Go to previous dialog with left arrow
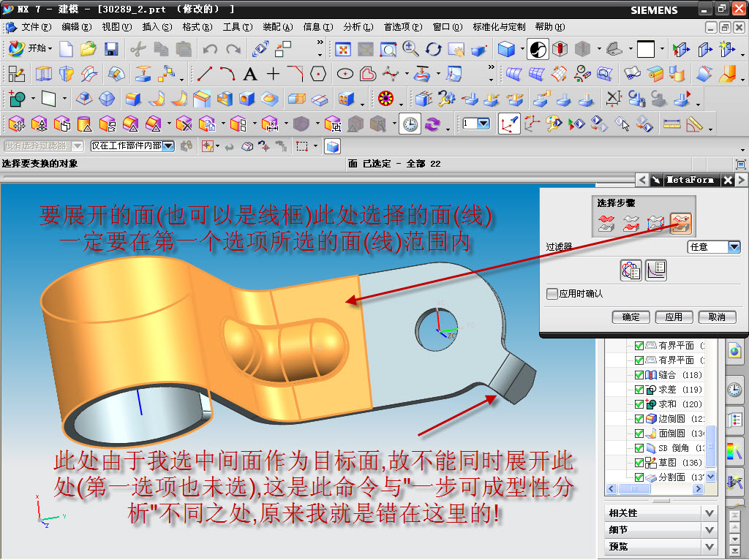 (x=642, y=180)
